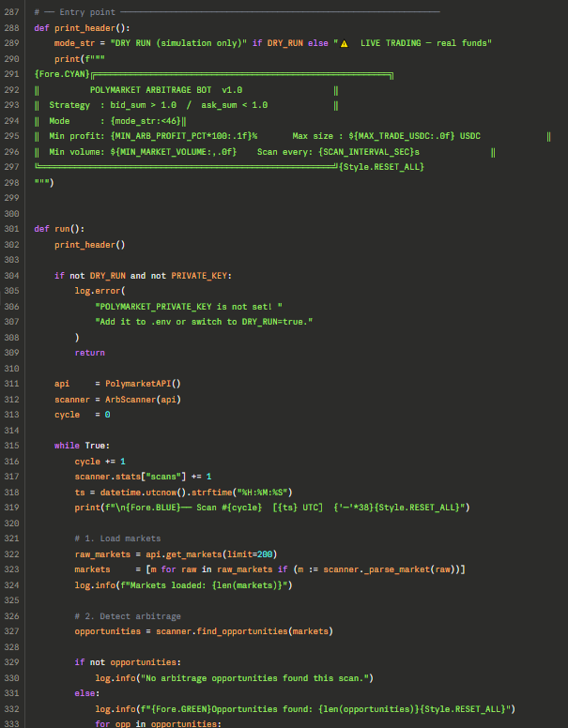Click the warning emoji in the LIVE TRADING string
Screen dimensions: 568x728
click(x=344, y=43)
